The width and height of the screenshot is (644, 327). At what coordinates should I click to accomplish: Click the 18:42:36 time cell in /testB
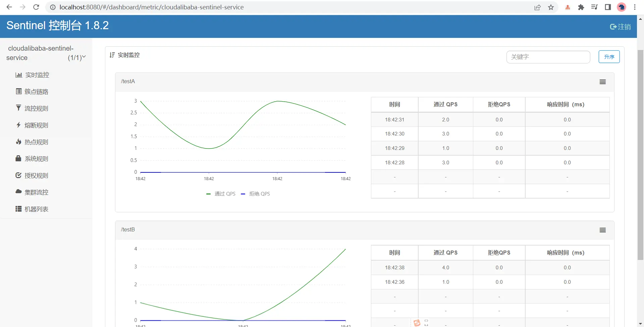coord(394,282)
